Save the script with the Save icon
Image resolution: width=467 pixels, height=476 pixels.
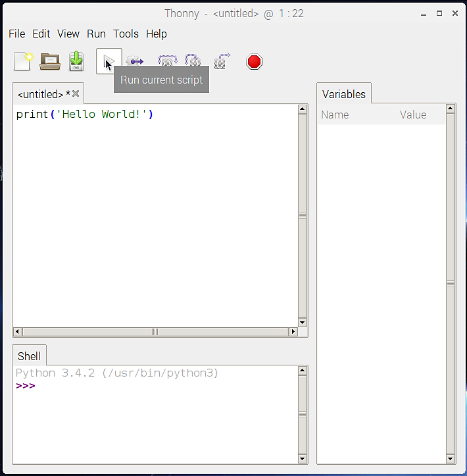coord(76,61)
